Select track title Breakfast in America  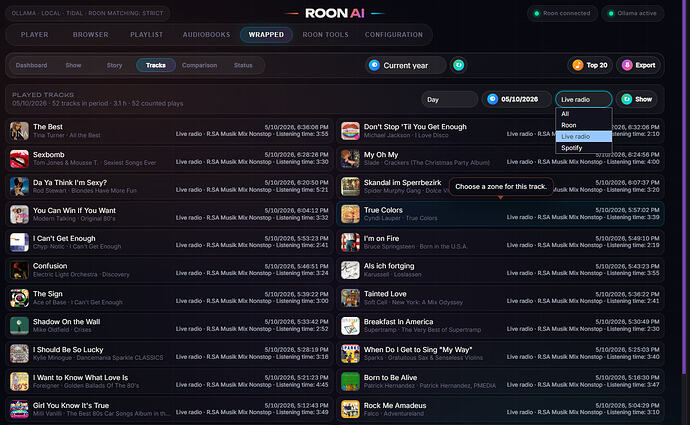[x=398, y=322]
